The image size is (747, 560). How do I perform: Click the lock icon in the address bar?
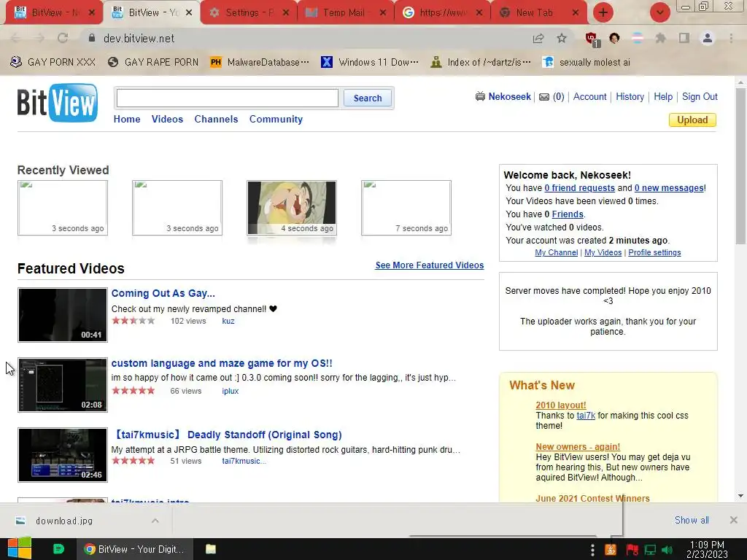point(92,38)
